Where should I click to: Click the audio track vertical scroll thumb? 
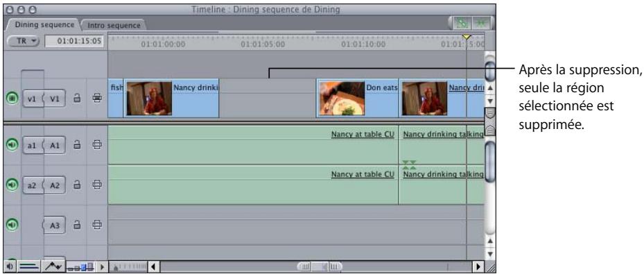490,161
